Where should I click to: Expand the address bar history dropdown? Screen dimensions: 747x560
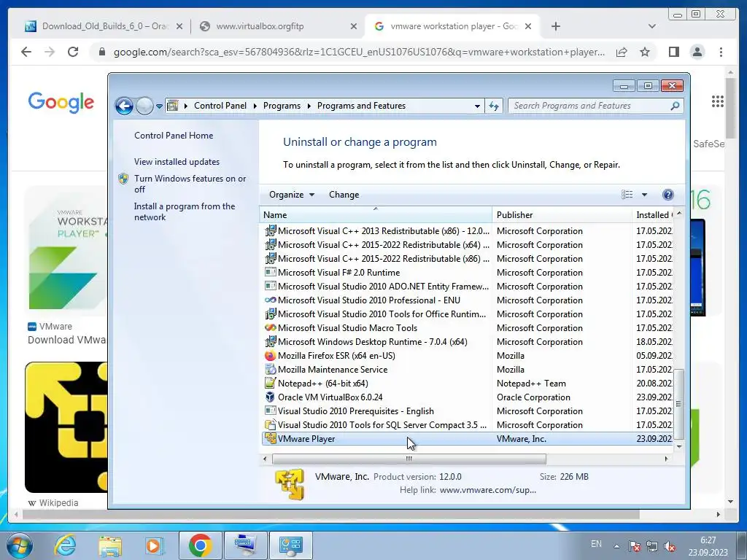pos(477,106)
